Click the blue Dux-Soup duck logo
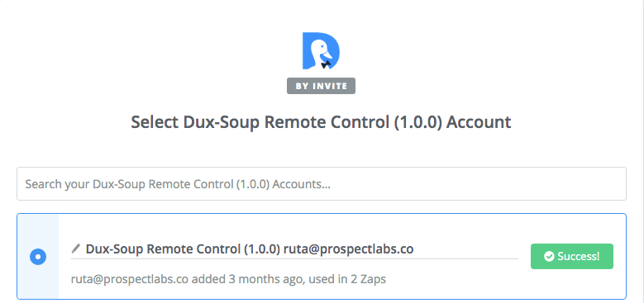644x303 pixels. [321, 51]
